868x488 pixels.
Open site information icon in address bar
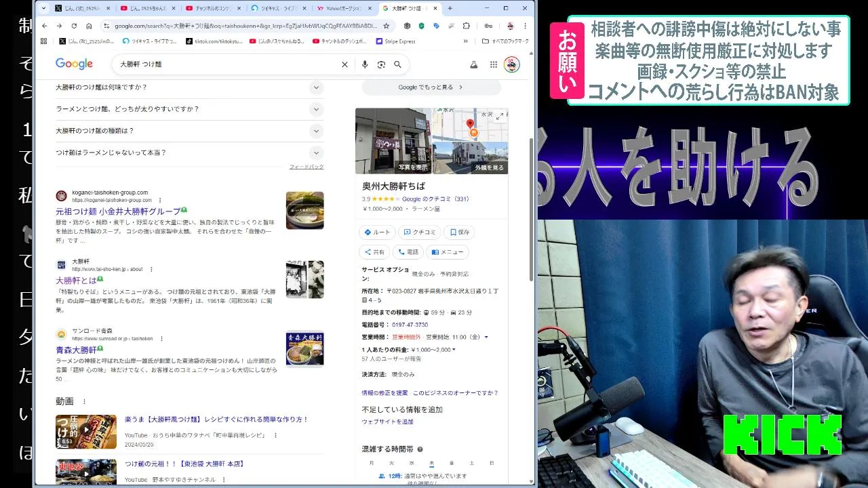click(106, 26)
